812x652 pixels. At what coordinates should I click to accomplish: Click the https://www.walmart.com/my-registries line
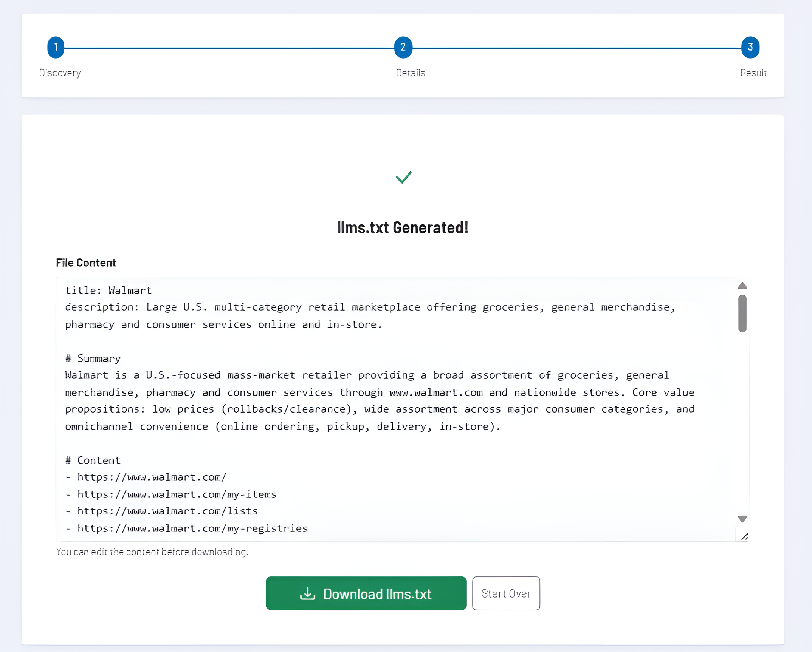(x=186, y=528)
